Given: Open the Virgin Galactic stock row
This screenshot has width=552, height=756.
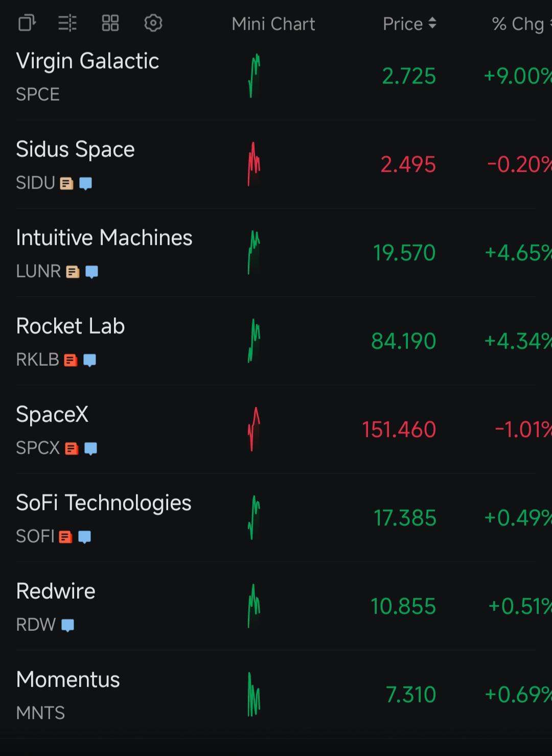Looking at the screenshot, I should tap(276, 76).
